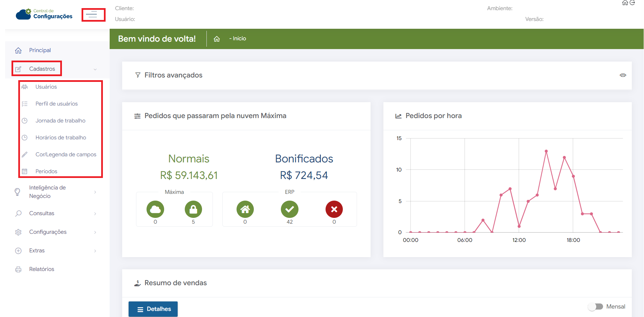
Task: Collapse the Cadastros menu section
Action: tap(42, 69)
